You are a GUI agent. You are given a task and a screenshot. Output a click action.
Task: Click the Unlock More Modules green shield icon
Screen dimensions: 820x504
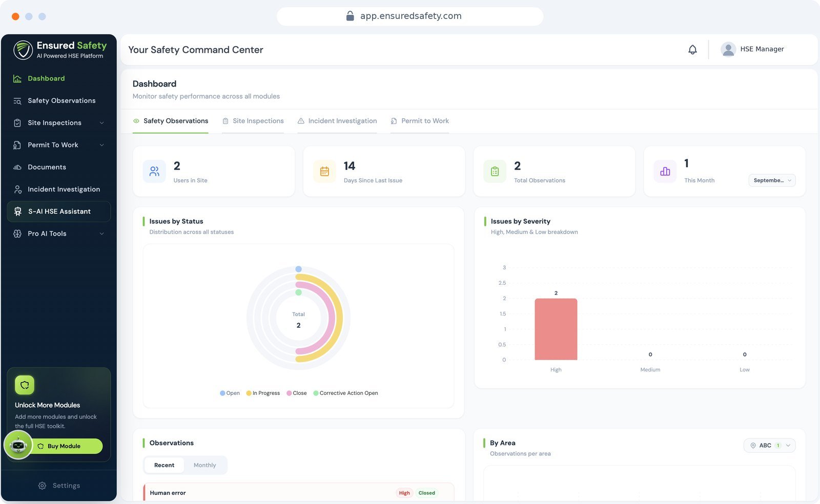tap(25, 385)
